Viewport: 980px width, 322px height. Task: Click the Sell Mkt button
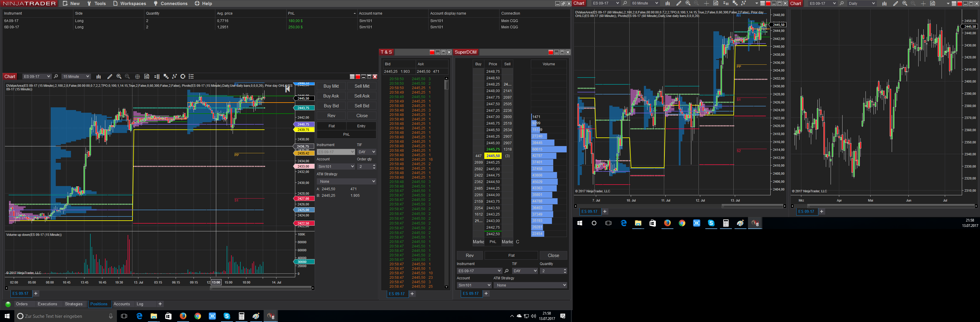tap(362, 86)
